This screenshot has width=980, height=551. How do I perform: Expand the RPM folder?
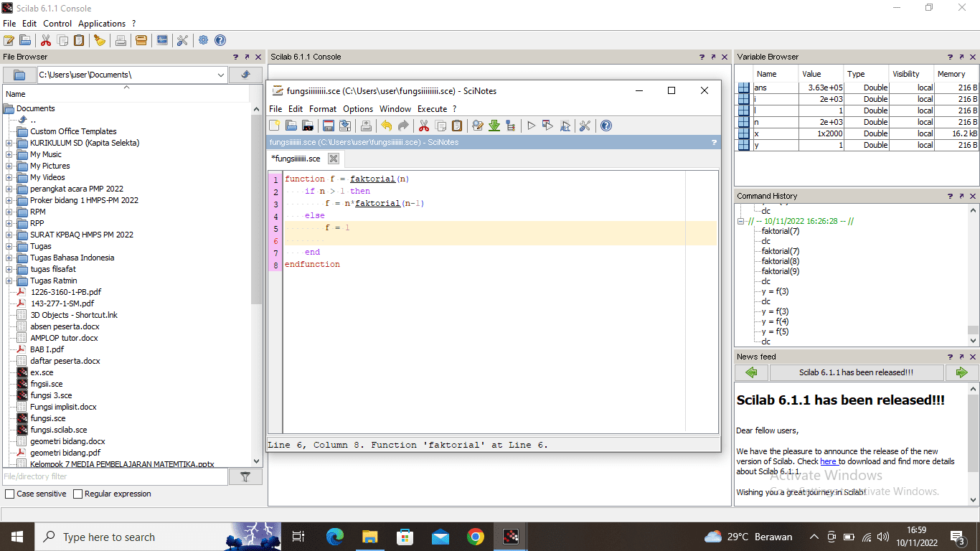click(x=9, y=212)
